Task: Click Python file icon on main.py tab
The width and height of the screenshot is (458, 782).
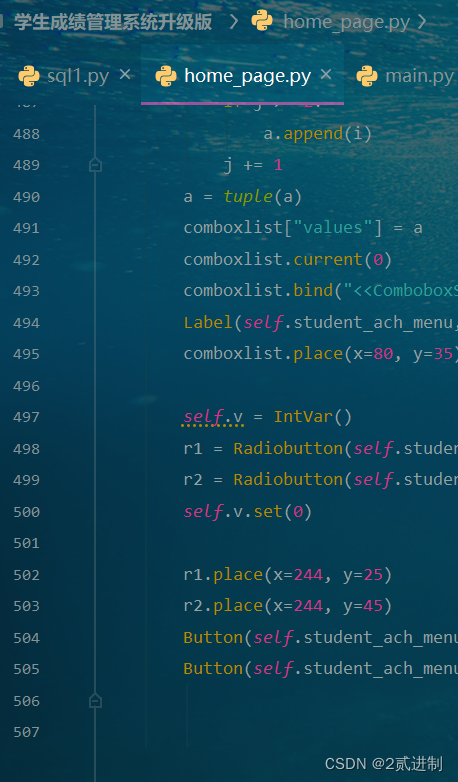Action: pos(367,76)
